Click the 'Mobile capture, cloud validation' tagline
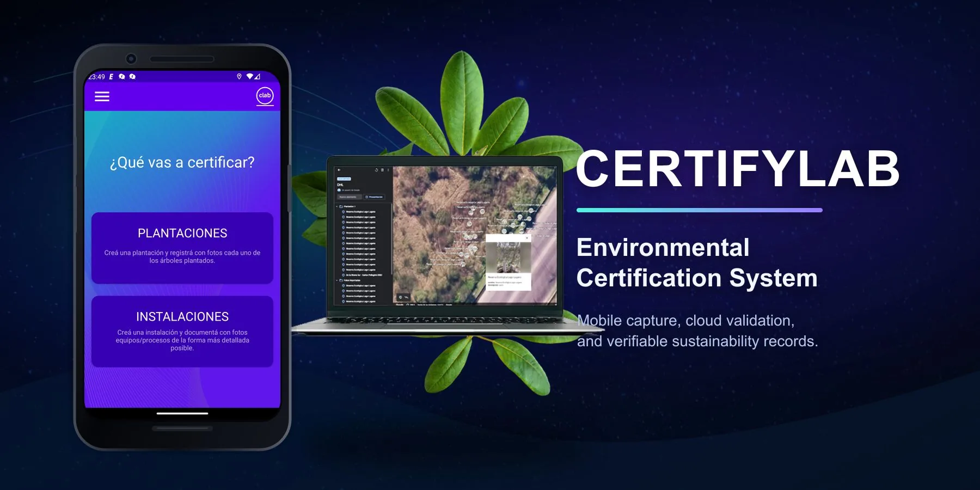Image resolution: width=980 pixels, height=490 pixels. pyautogui.click(x=686, y=321)
